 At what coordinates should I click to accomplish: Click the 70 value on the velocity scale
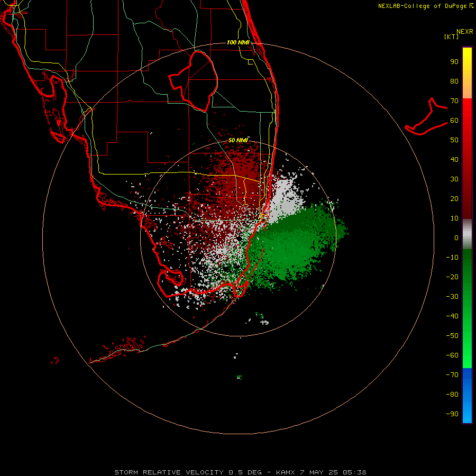[454, 101]
